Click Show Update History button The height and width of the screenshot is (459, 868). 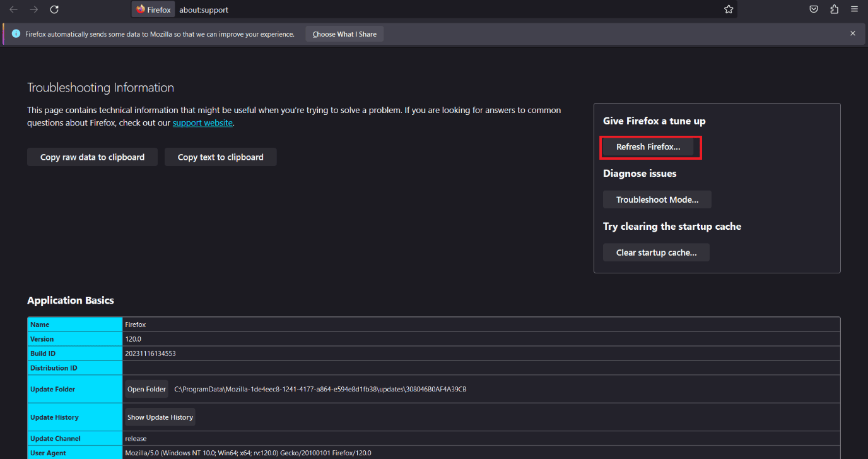pyautogui.click(x=160, y=417)
